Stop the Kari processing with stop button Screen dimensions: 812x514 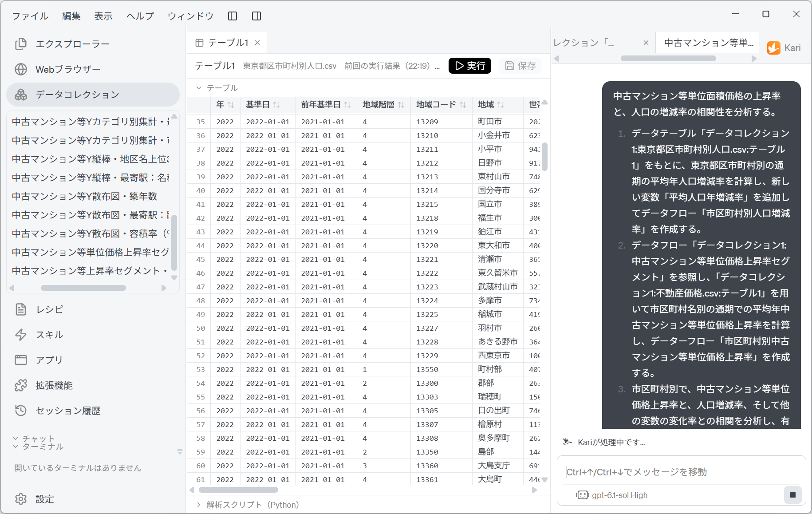point(793,495)
